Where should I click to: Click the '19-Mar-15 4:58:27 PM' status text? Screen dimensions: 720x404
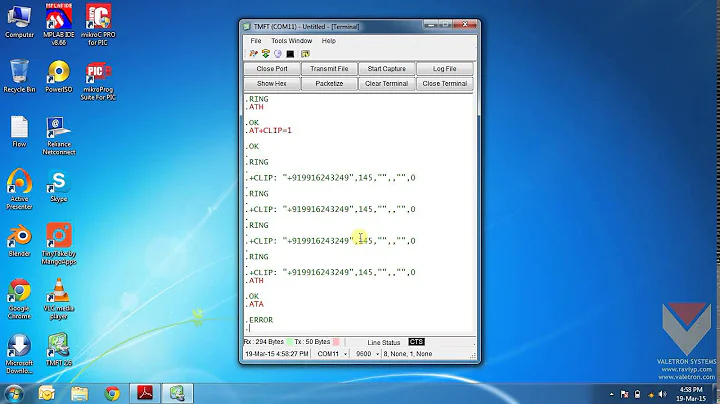pyautogui.click(x=276, y=354)
